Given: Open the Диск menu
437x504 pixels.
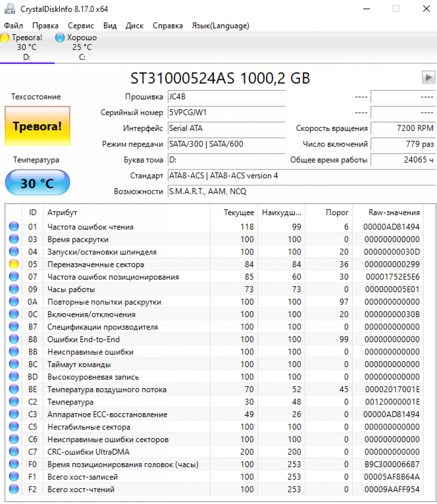Looking at the screenshot, I should (134, 26).
